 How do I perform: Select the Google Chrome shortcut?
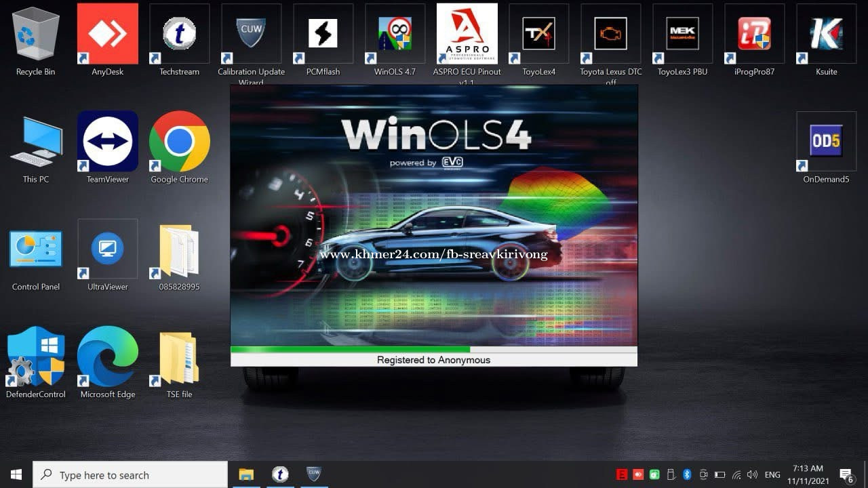[180, 148]
